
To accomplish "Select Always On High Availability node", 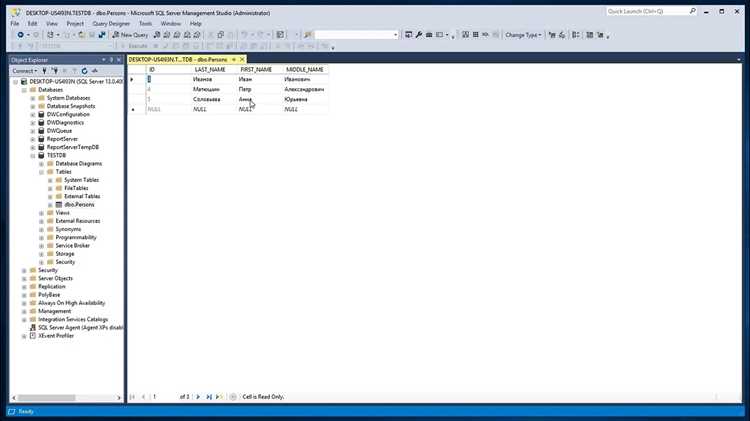I will tap(71, 303).
